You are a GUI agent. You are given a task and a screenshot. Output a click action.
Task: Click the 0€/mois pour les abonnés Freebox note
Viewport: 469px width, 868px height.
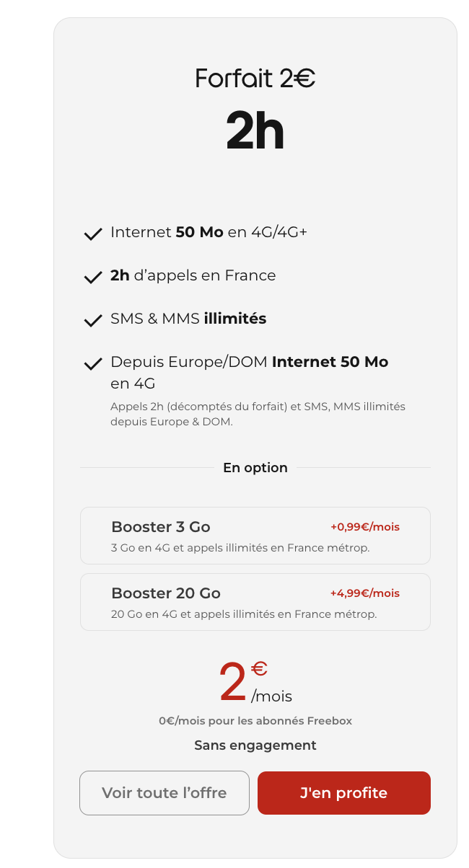(x=255, y=721)
